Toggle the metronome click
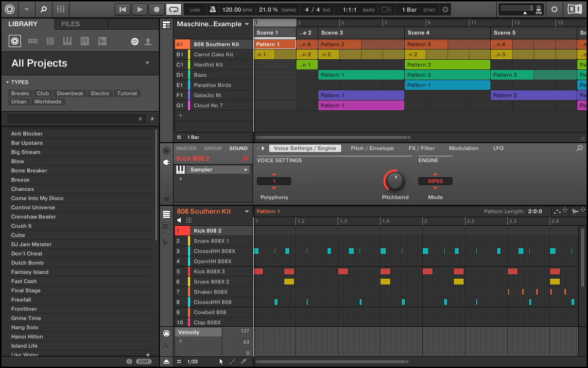 213,10
